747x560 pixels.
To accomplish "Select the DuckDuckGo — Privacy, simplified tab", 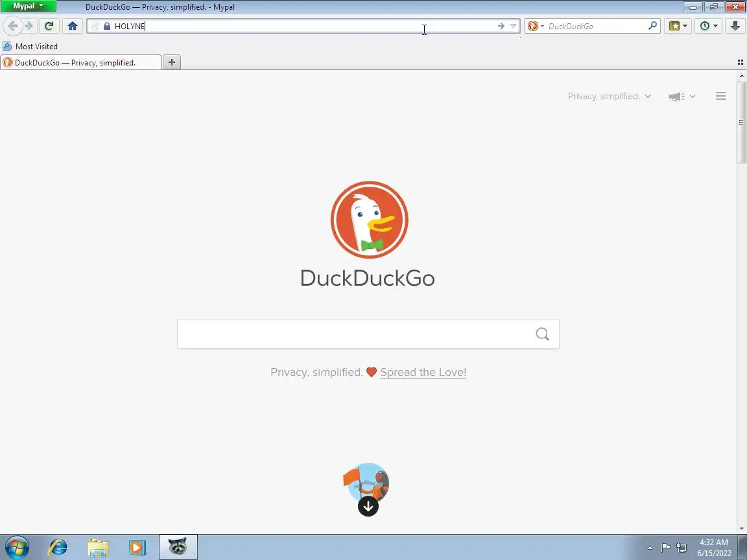I will click(x=81, y=62).
